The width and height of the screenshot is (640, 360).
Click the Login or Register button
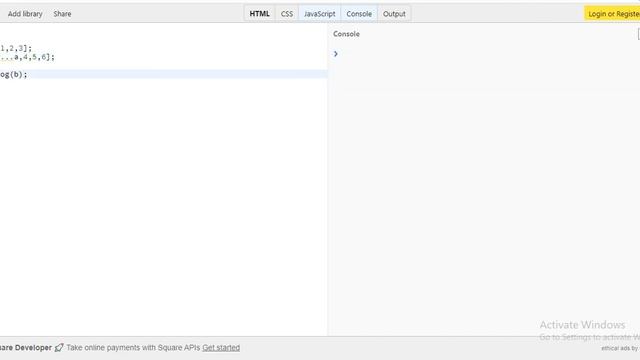(x=612, y=13)
